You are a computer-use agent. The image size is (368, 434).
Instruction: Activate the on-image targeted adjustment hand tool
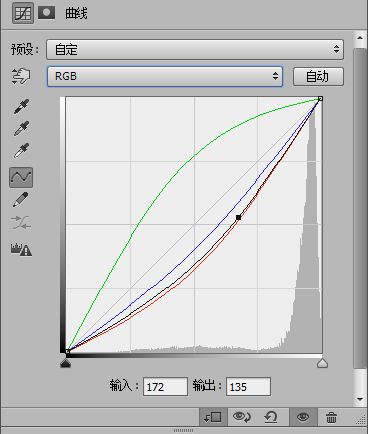point(21,76)
